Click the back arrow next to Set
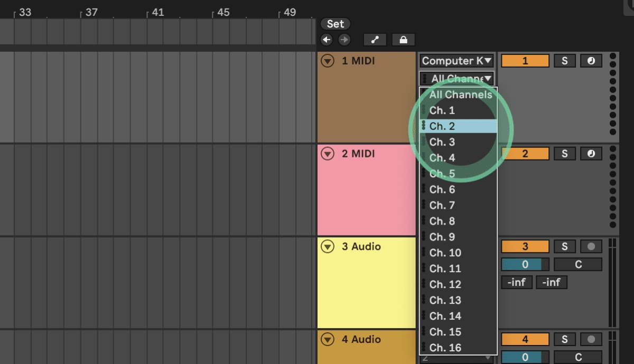634x364 pixels. coord(327,40)
